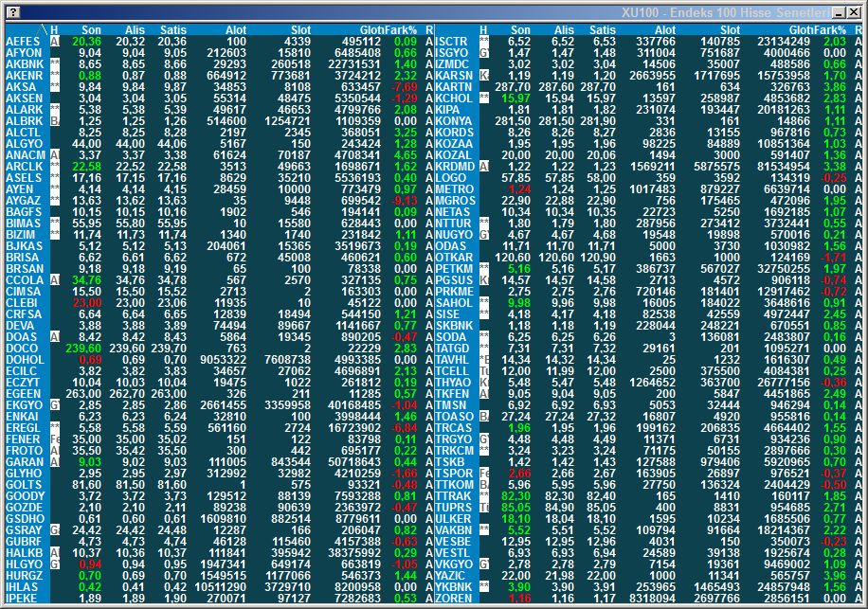Image resolution: width=868 pixels, height=609 pixels.
Task: Click the Alot header in the left table
Action: [x=236, y=30]
